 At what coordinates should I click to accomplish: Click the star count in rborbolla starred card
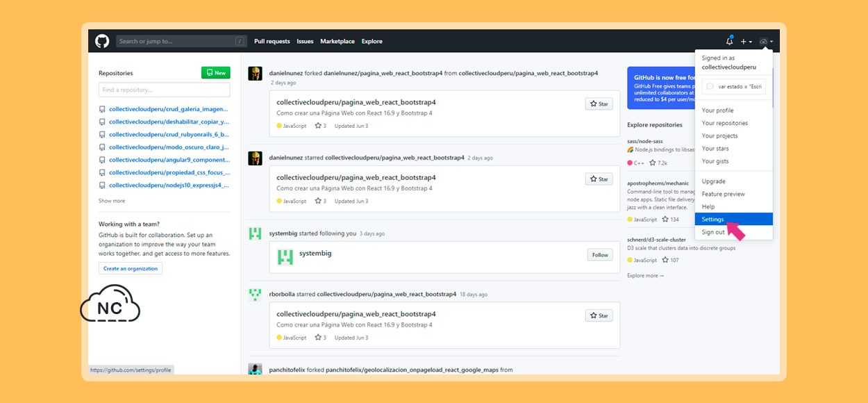(321, 338)
